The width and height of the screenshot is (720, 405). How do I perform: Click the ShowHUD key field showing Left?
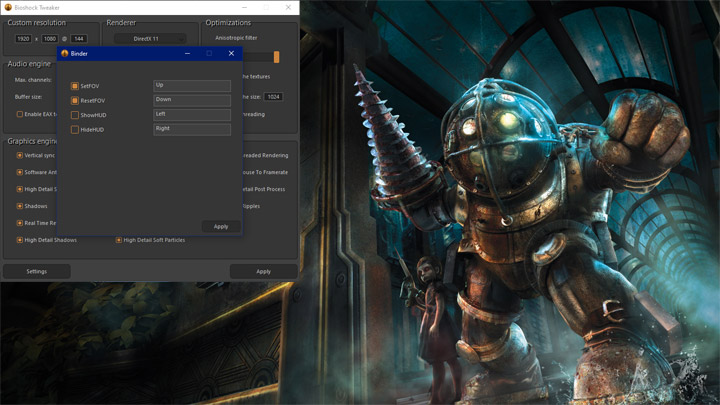(x=192, y=115)
